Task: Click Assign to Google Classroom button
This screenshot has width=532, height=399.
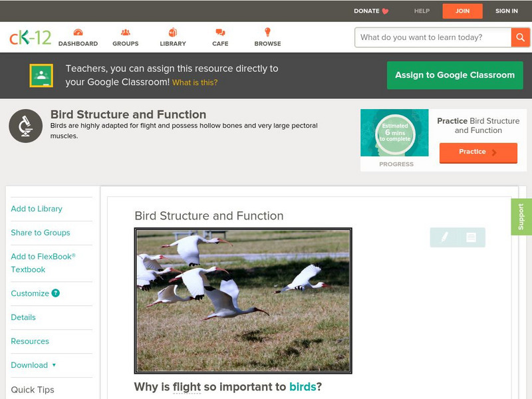Action: (x=455, y=75)
